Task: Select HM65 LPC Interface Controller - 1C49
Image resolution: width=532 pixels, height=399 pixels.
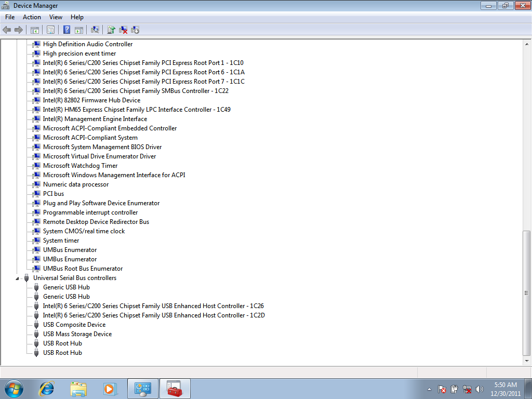Action: point(137,110)
